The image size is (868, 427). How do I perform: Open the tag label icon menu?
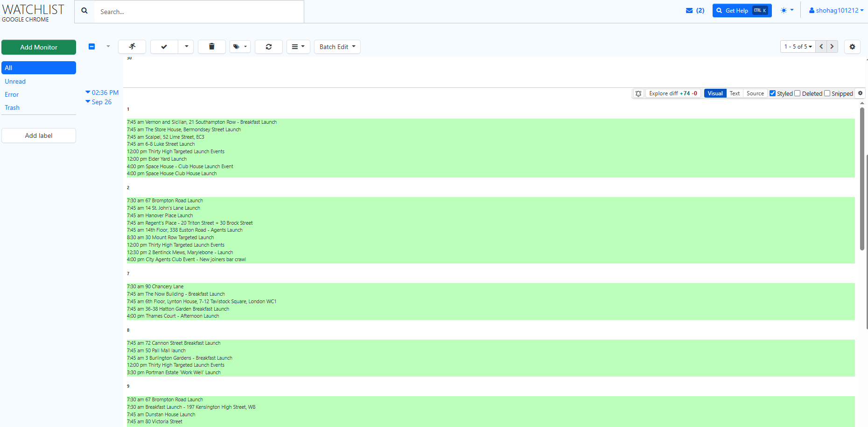coord(240,47)
